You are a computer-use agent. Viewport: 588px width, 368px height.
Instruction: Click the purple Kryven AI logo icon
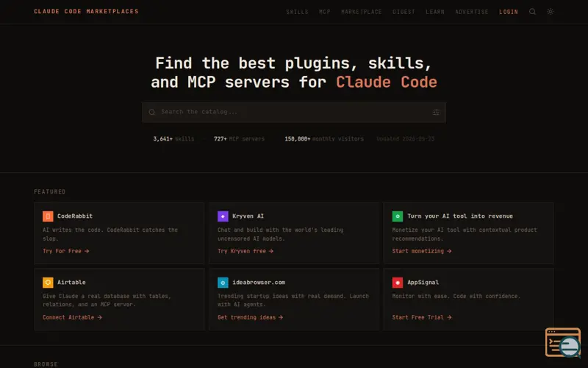click(x=223, y=216)
